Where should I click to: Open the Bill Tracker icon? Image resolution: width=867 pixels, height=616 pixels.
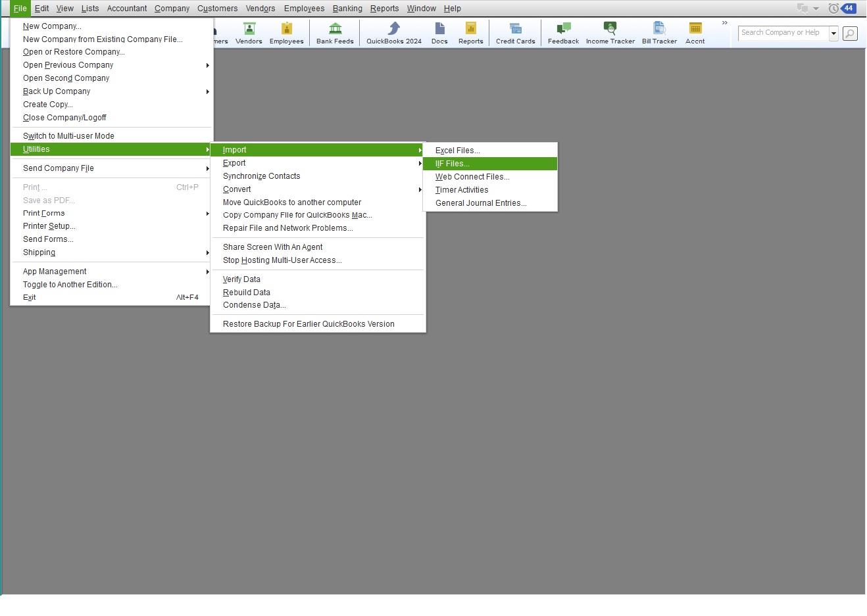(659, 33)
